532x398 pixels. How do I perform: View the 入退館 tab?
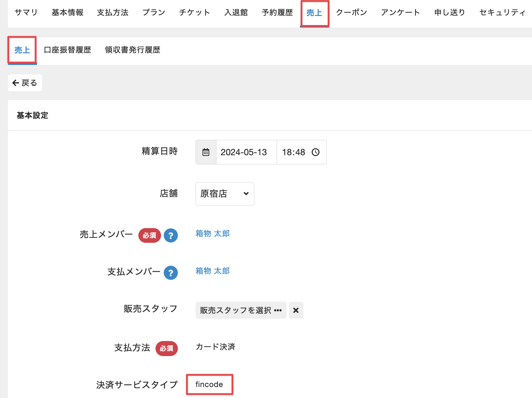236,13
